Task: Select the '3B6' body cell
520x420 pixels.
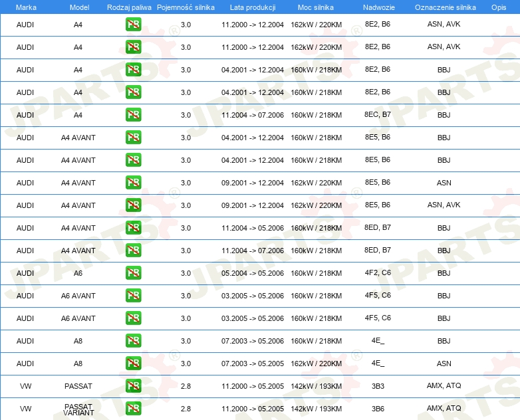Action: point(378,409)
